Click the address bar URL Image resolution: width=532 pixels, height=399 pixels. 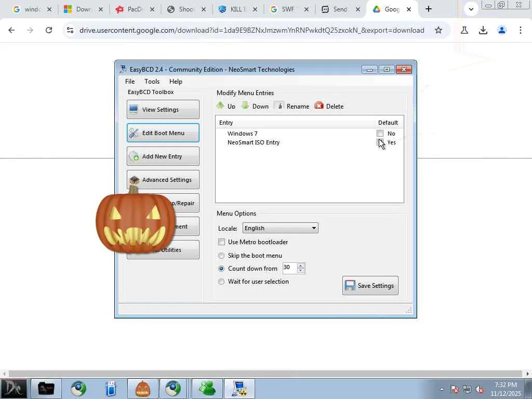click(x=252, y=30)
